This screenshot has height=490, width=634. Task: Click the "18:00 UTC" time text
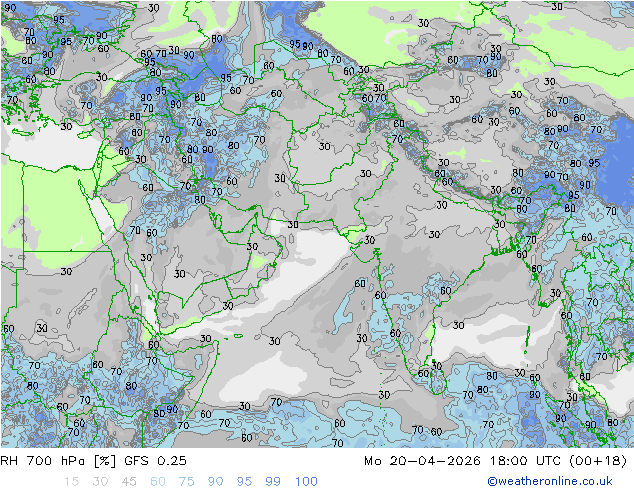coord(525,461)
